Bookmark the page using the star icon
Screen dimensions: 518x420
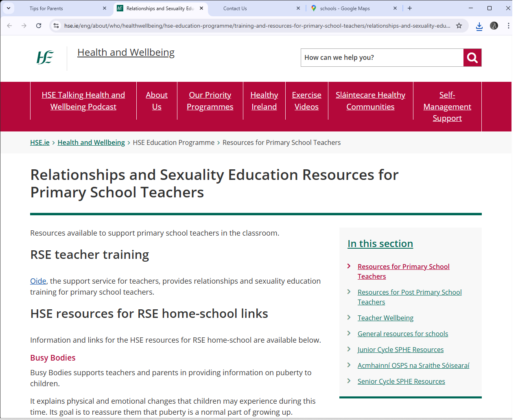(x=459, y=25)
